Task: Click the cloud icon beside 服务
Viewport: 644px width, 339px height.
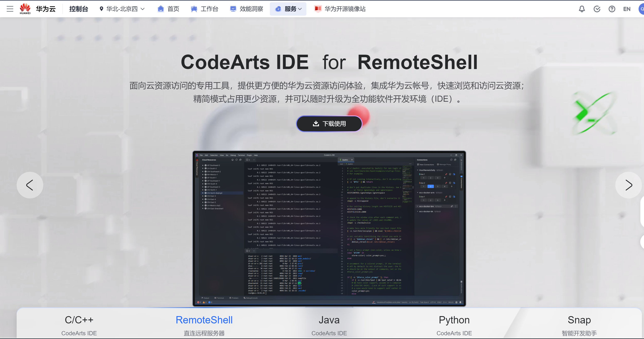Action: [x=278, y=9]
